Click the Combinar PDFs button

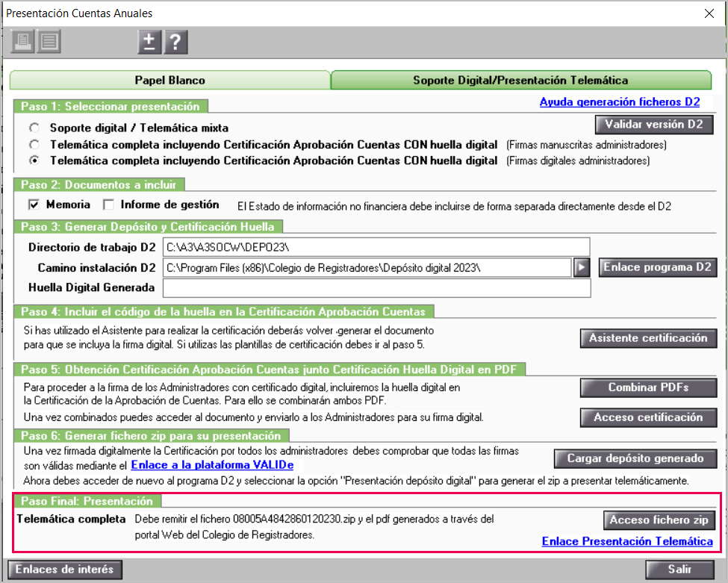pos(649,387)
